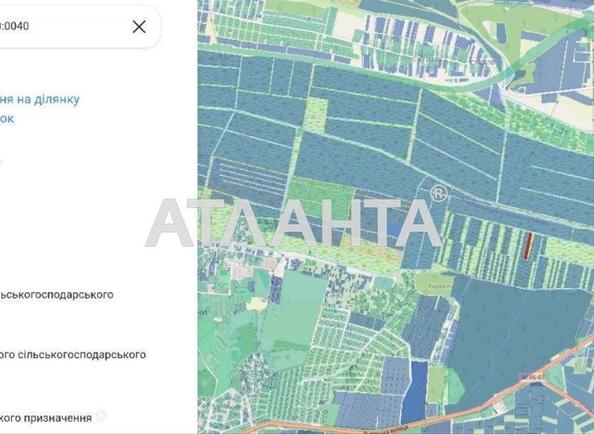The width and height of the screenshot is (594, 434).
Task: Click the text ending 'призначення' at the bottom
Action: point(46,418)
